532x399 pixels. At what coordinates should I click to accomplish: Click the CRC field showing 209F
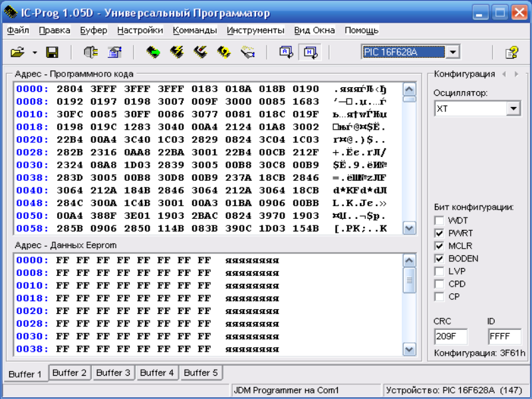pos(451,336)
